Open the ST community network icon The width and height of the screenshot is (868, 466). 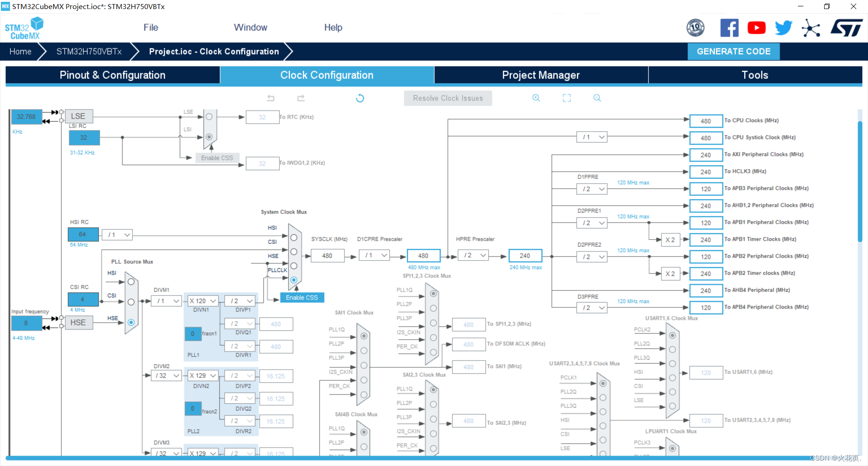coord(811,28)
